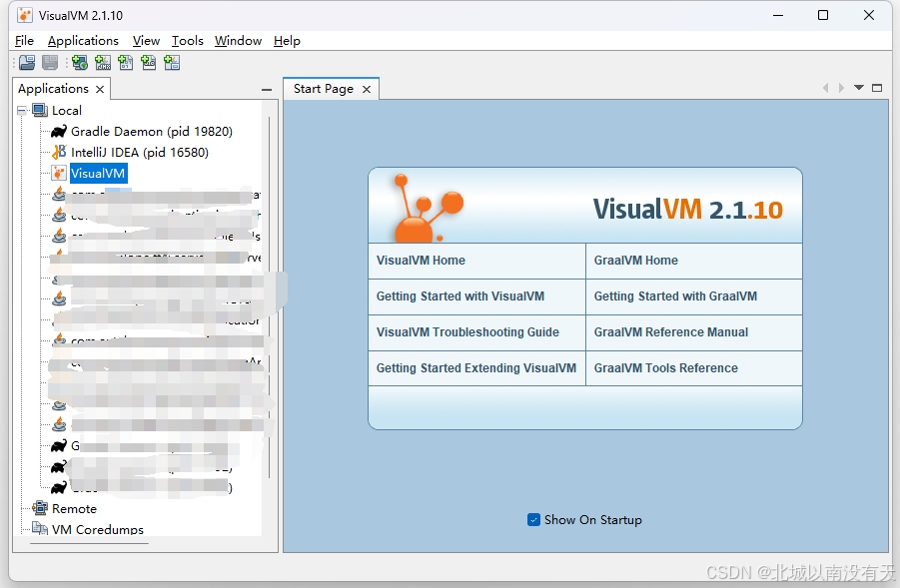Switch to the Start Page tab
Image resolution: width=900 pixels, height=588 pixels.
[x=324, y=89]
